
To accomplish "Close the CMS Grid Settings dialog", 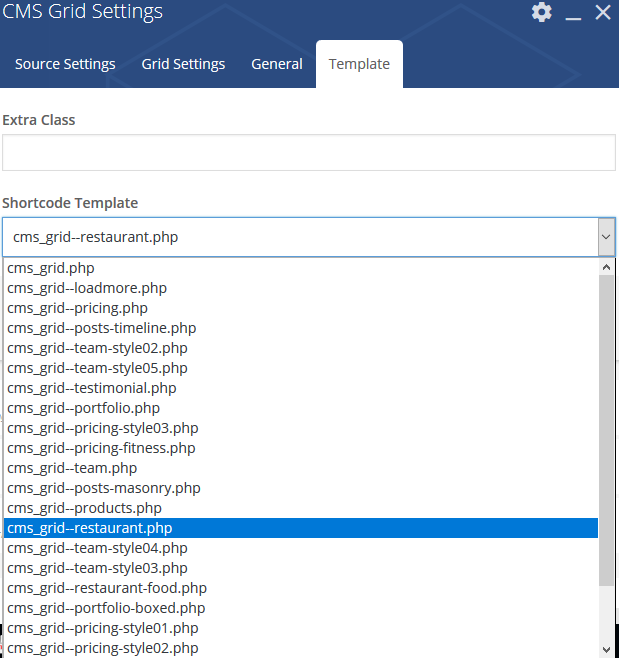I will 602,13.
